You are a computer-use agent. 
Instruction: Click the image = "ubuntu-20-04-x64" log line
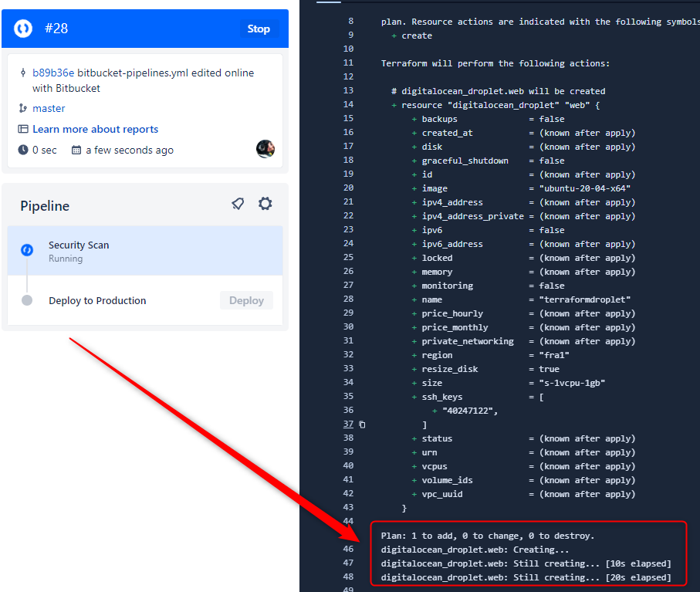pos(521,188)
